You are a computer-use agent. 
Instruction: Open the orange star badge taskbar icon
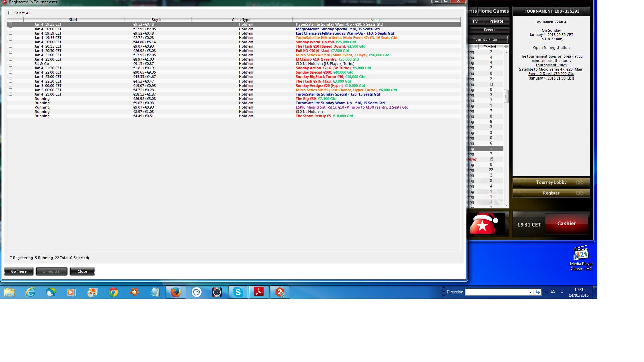[134, 292]
